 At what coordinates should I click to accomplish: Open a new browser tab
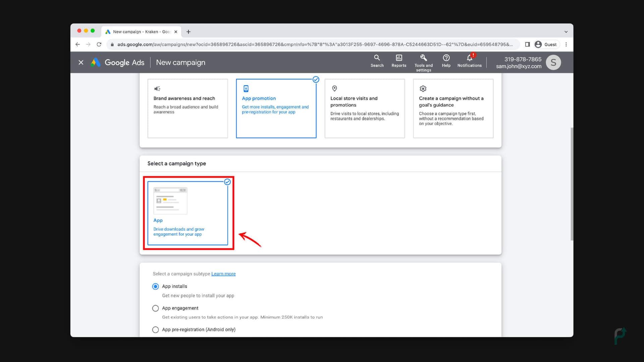[189, 32]
